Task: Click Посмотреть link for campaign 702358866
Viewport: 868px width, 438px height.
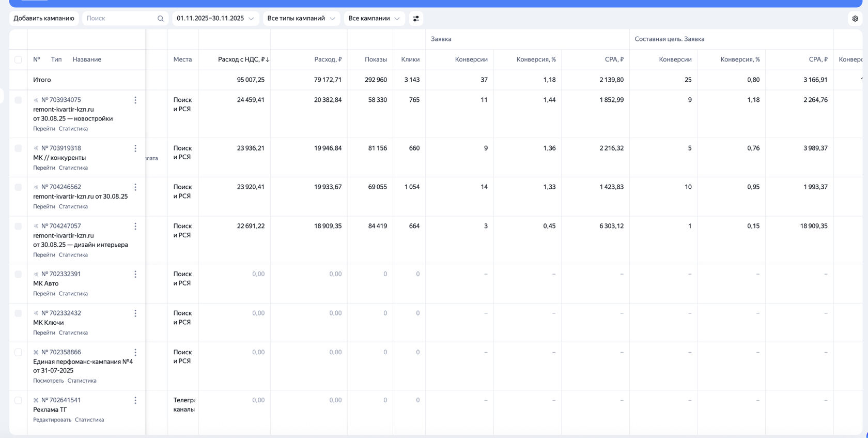Action: pyautogui.click(x=49, y=381)
